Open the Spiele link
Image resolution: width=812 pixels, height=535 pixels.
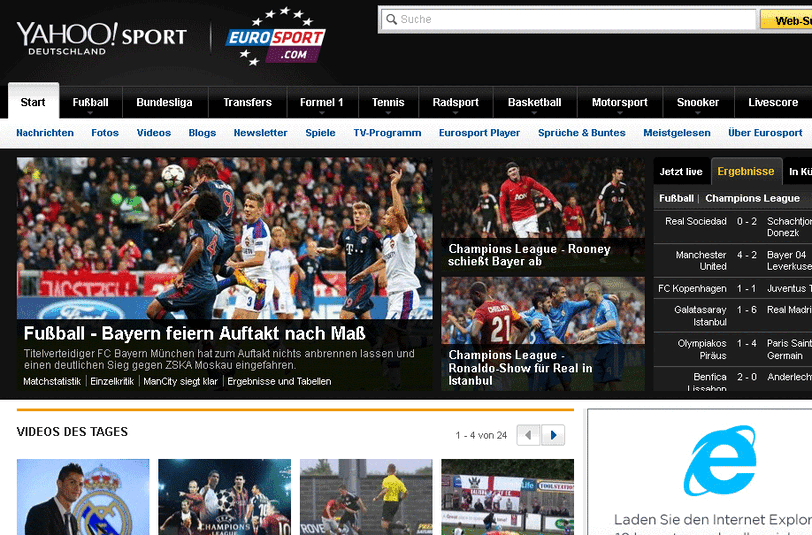tap(321, 133)
